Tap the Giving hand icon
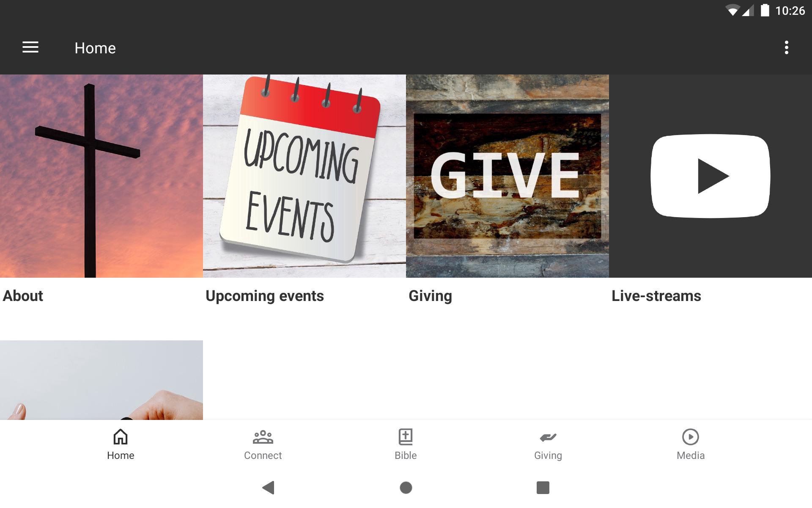The height and width of the screenshot is (508, 812). (548, 437)
